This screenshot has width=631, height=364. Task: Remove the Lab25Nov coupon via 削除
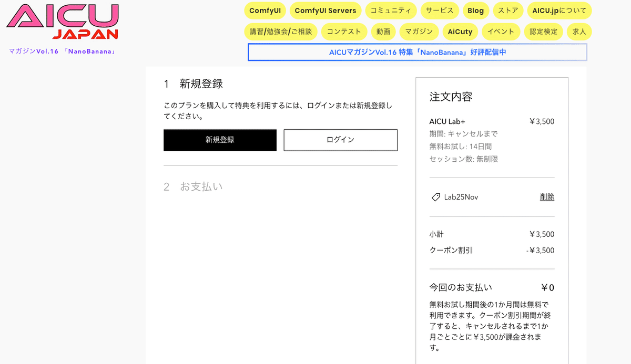[x=547, y=197]
